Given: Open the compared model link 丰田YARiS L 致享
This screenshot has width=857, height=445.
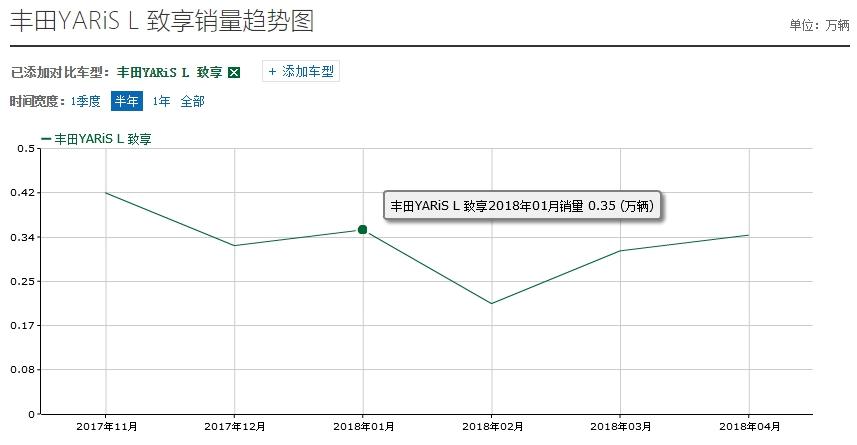Looking at the screenshot, I should (169, 72).
